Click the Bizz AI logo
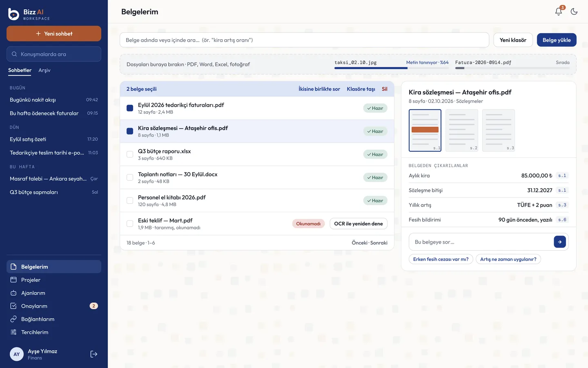The height and width of the screenshot is (368, 588). point(14,14)
